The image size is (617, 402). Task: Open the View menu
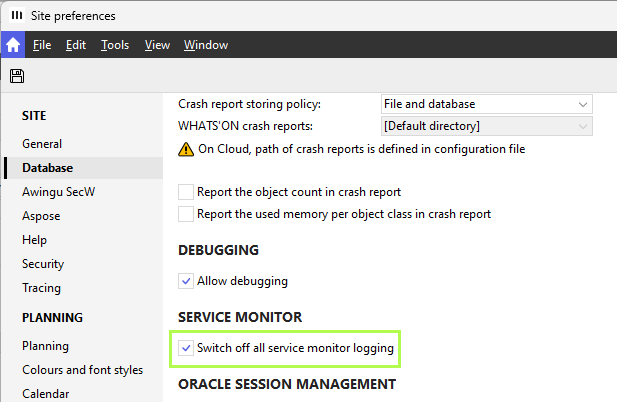157,45
